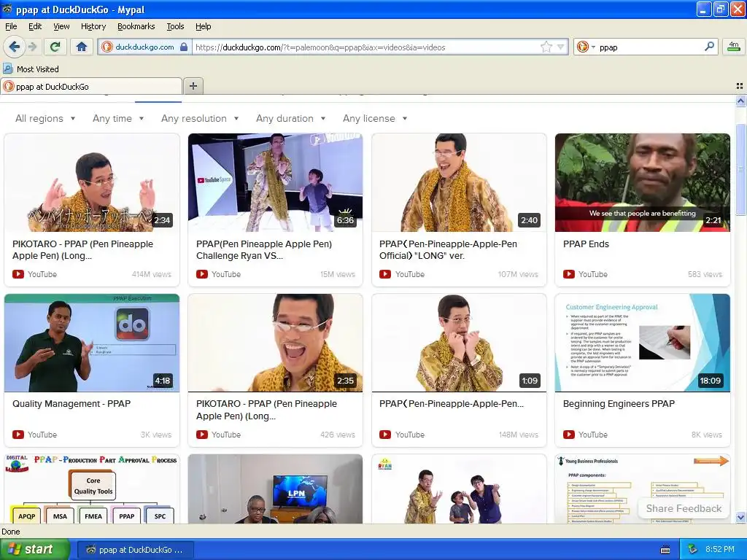This screenshot has height=560, width=747.
Task: Expand the All regions filter
Action: (x=45, y=118)
